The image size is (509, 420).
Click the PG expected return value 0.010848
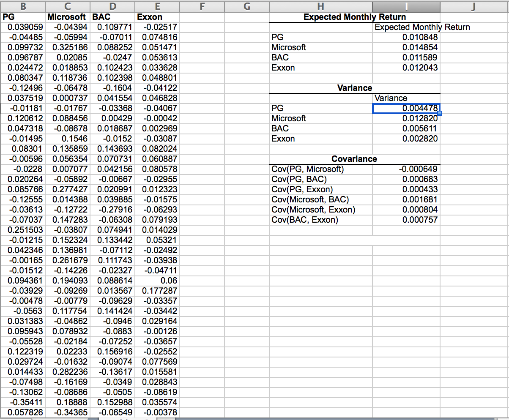point(406,37)
